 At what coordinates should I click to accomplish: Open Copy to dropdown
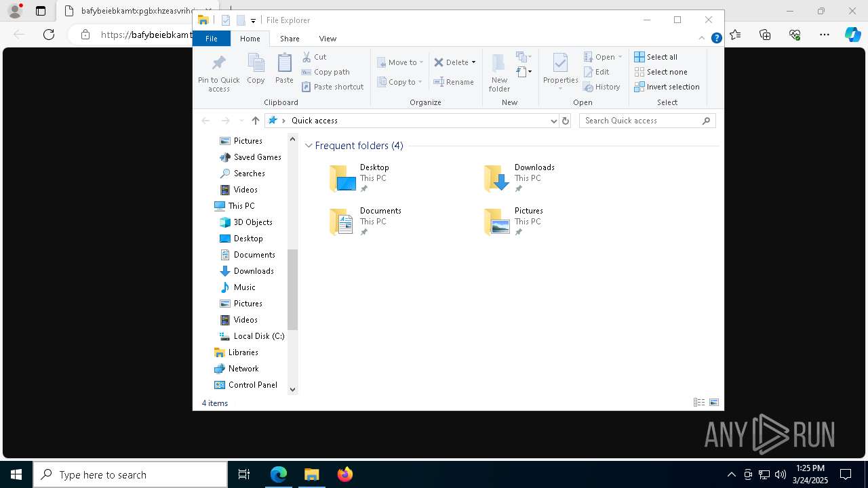click(400, 82)
